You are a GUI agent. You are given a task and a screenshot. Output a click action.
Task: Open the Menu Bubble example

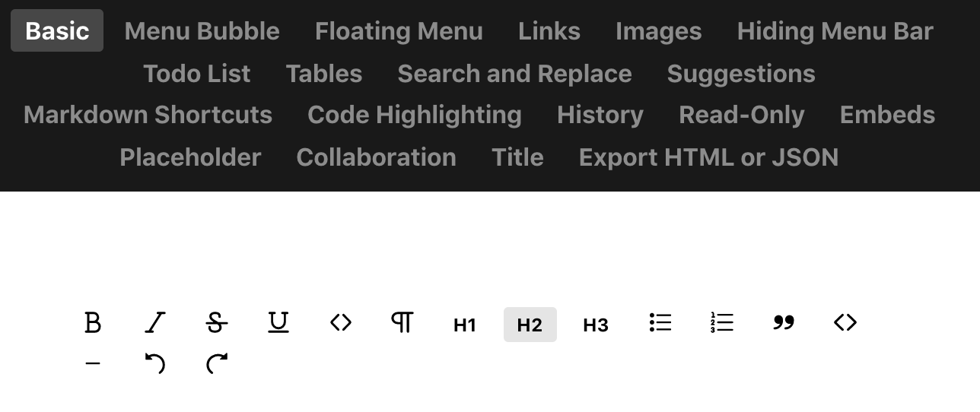(202, 31)
